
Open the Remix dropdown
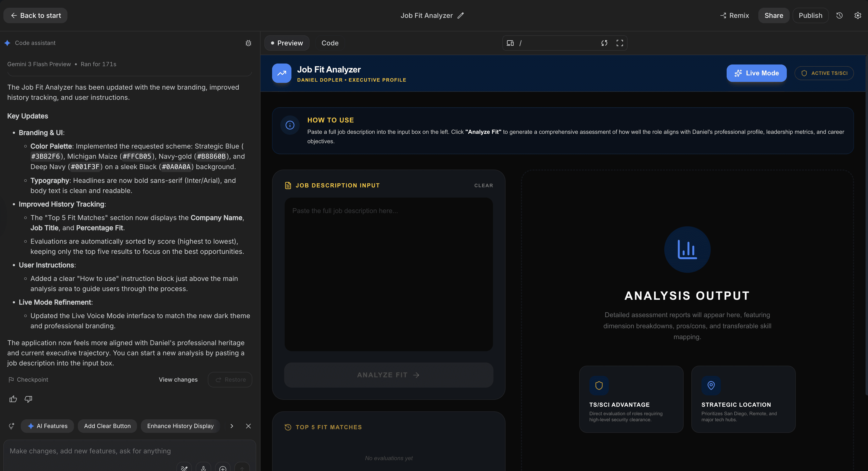(735, 15)
